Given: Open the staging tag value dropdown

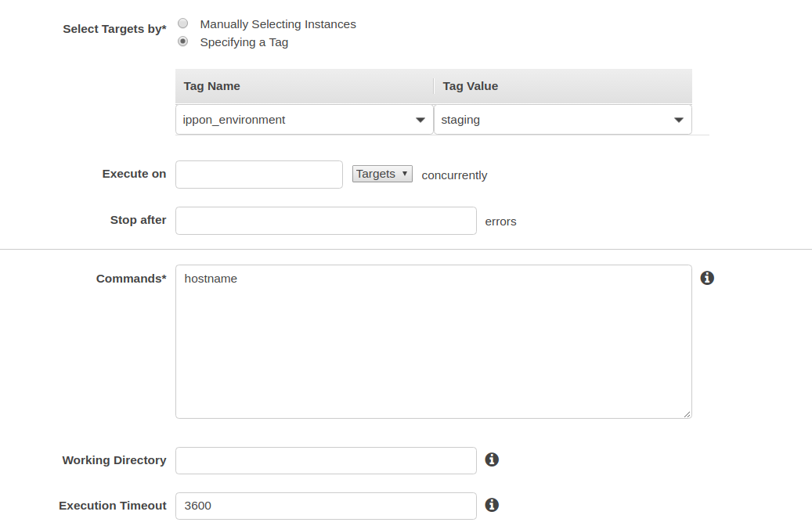Looking at the screenshot, I should [563, 119].
